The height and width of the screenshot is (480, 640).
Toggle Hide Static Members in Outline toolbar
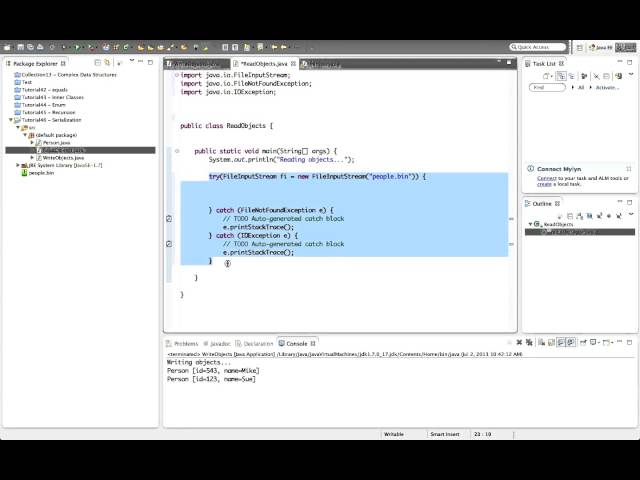(599, 216)
